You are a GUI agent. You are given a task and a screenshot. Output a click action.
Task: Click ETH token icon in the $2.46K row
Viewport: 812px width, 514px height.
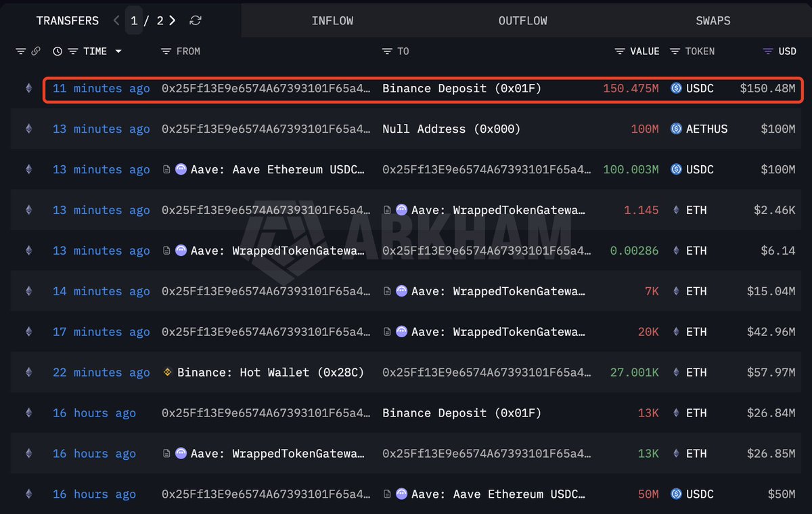pos(676,210)
